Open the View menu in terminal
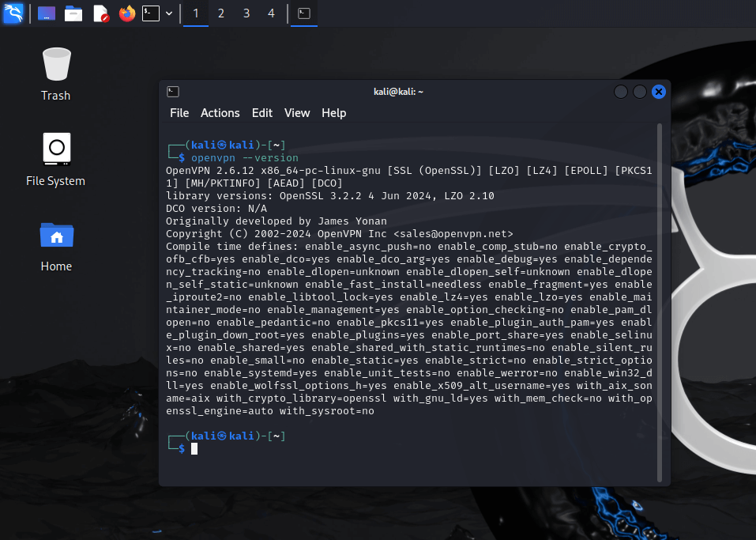756x540 pixels. click(297, 113)
